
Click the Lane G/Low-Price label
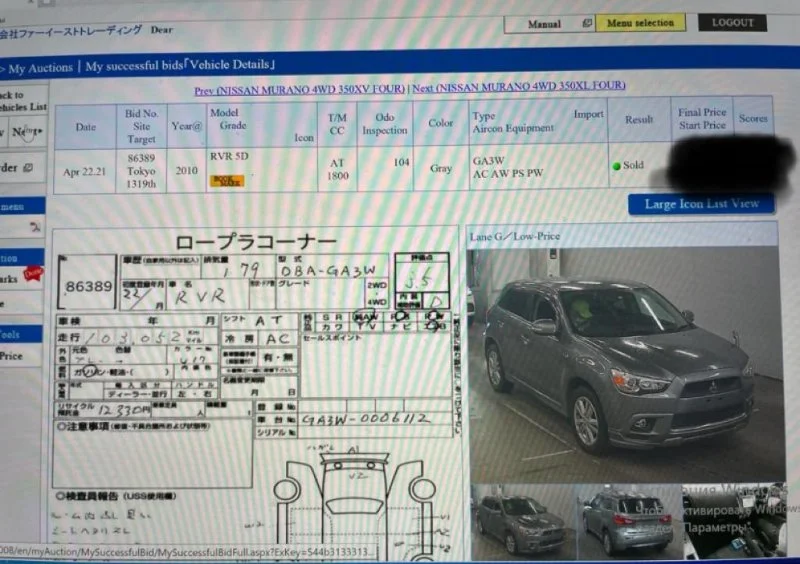coord(515,236)
